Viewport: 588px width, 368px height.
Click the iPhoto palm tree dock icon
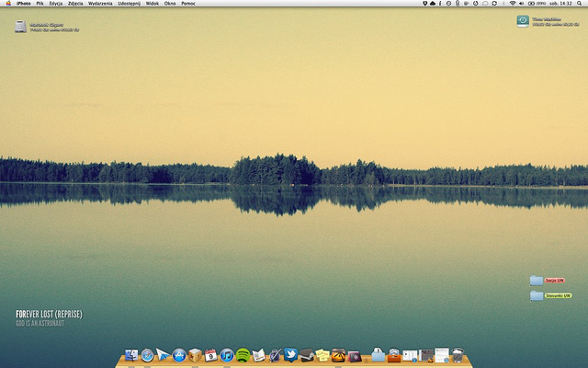(338, 355)
